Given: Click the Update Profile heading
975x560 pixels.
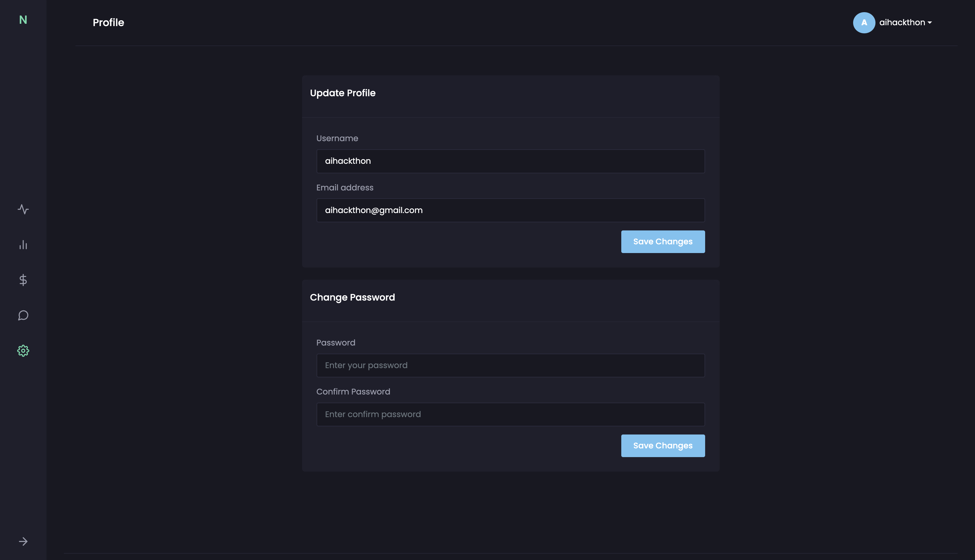Looking at the screenshot, I should point(343,93).
